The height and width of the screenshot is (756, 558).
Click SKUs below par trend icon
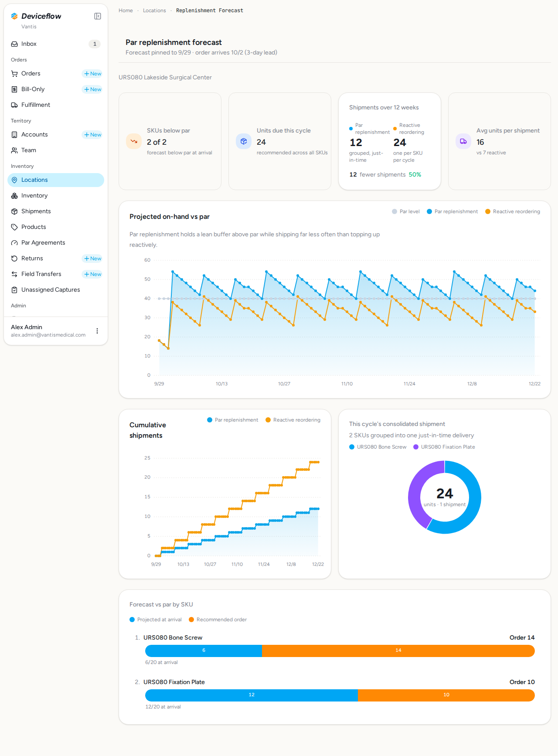134,141
